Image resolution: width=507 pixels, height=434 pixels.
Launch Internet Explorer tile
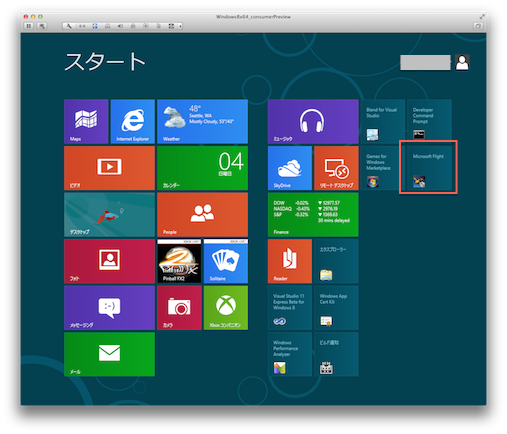click(133, 121)
